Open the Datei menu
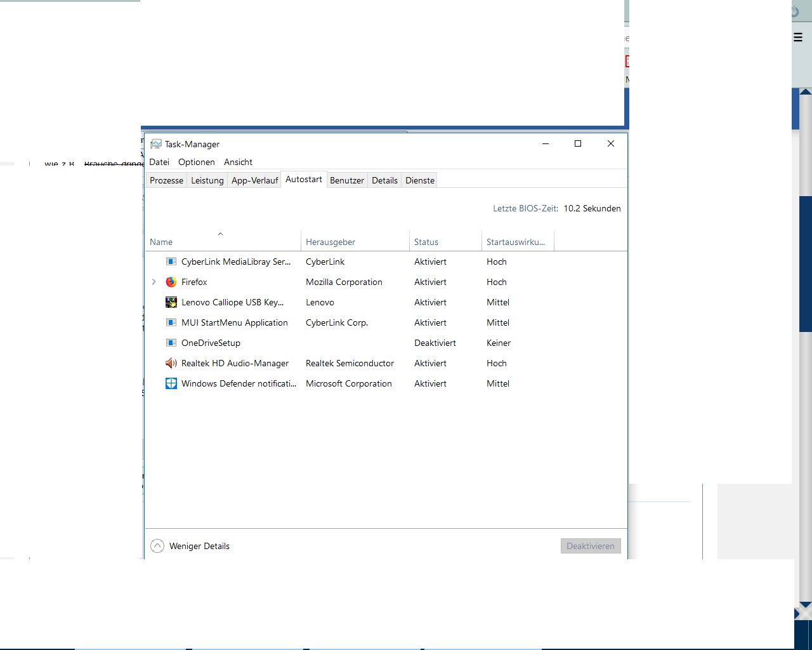Image resolution: width=812 pixels, height=650 pixels. coord(159,162)
